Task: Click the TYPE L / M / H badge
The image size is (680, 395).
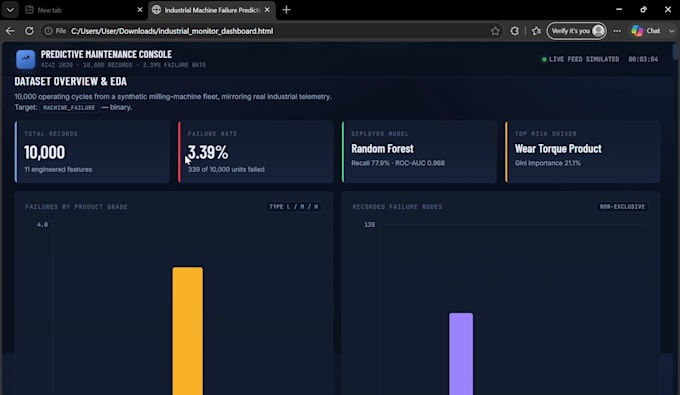Action: (x=294, y=206)
